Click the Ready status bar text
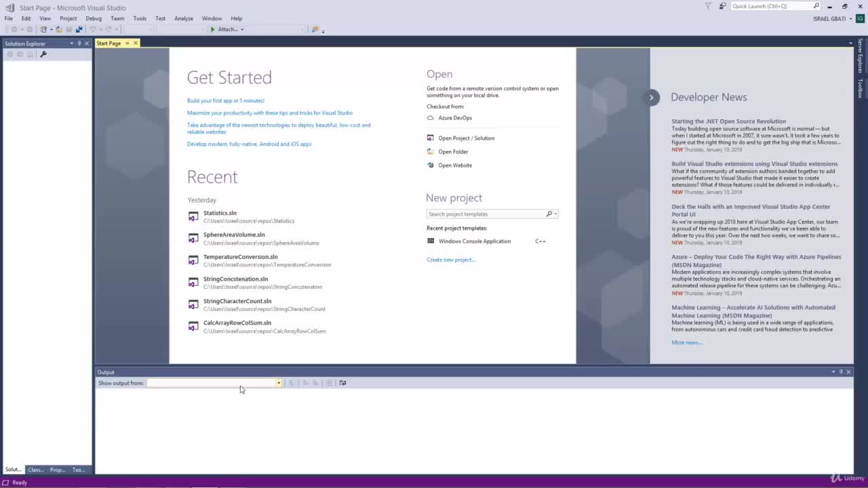 20,483
